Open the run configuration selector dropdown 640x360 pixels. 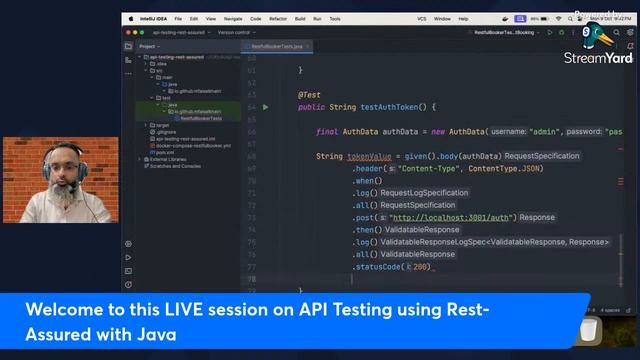[x=507, y=32]
